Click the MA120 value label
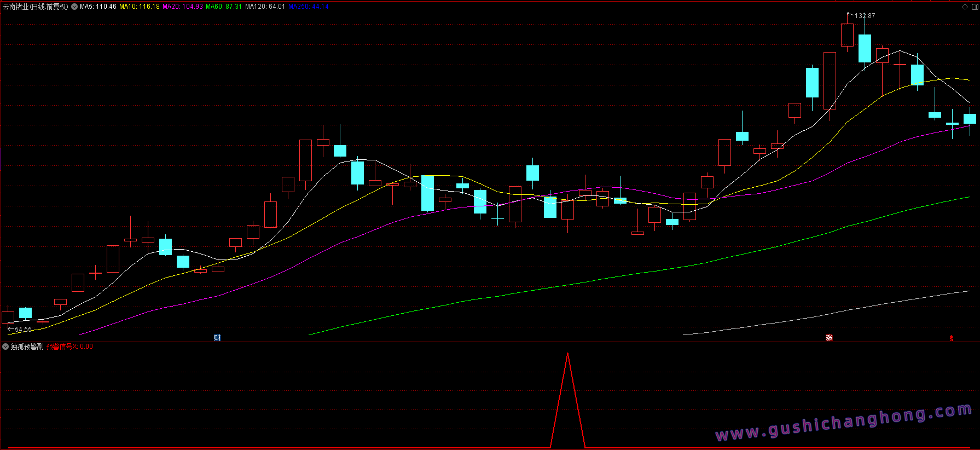 265,7
